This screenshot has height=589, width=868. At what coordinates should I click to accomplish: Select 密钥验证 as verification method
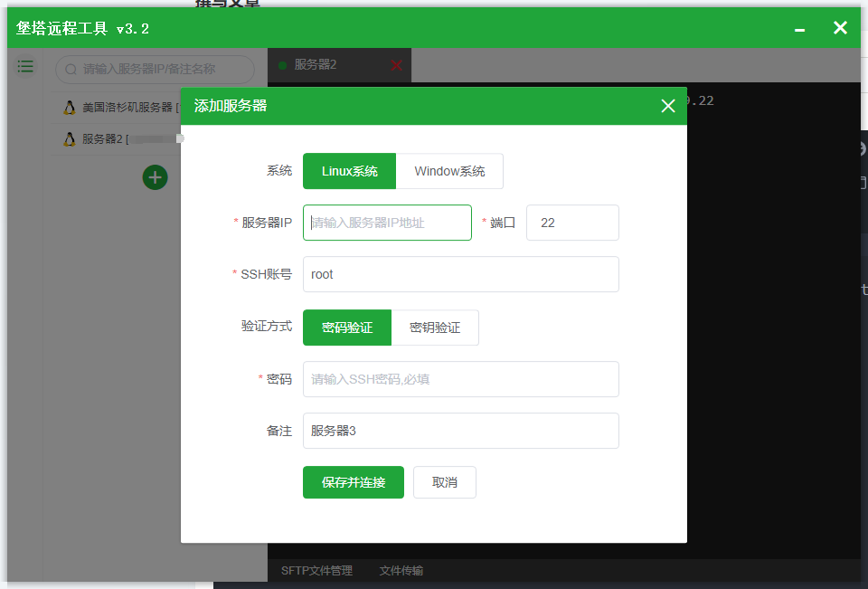pyautogui.click(x=436, y=328)
